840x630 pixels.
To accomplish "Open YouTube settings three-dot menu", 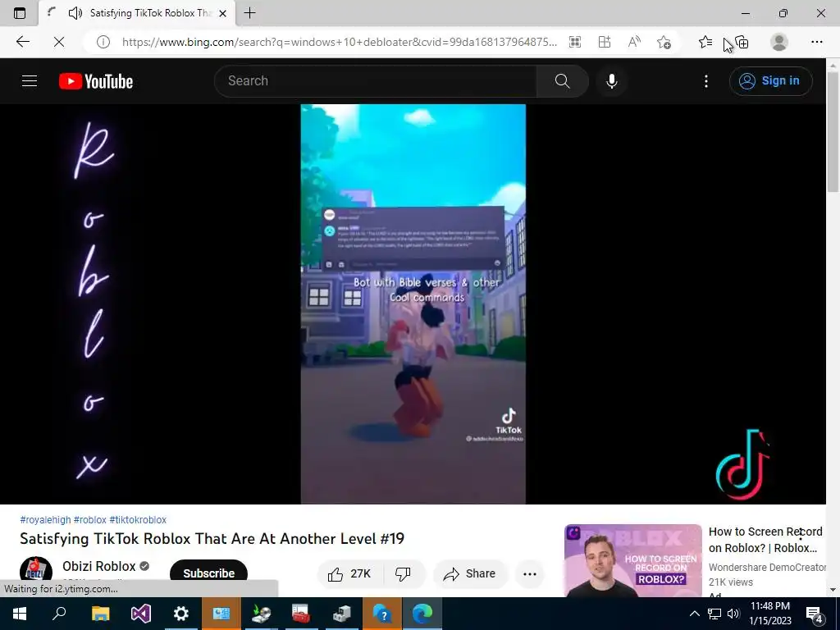I will (x=706, y=81).
